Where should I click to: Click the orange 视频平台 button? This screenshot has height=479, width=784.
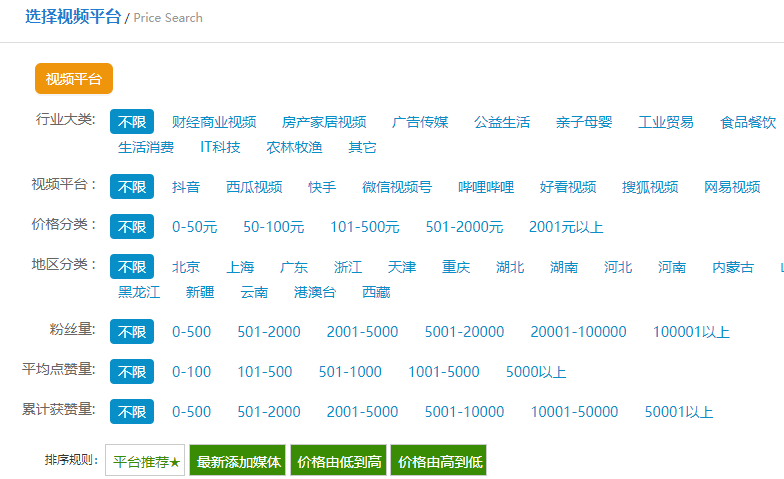click(74, 78)
